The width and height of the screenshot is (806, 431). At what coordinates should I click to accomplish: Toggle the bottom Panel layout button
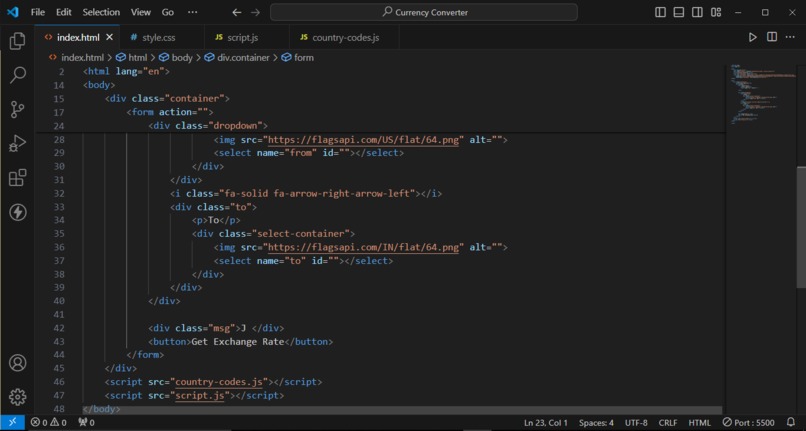(679, 12)
